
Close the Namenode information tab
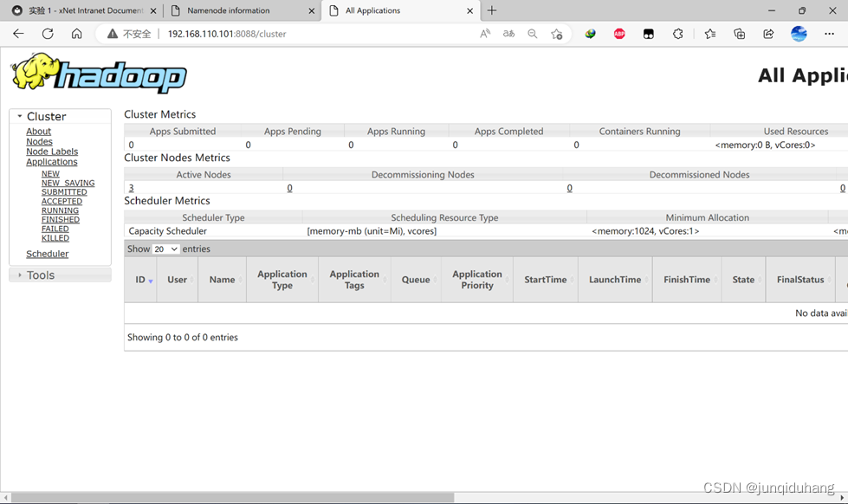click(312, 10)
